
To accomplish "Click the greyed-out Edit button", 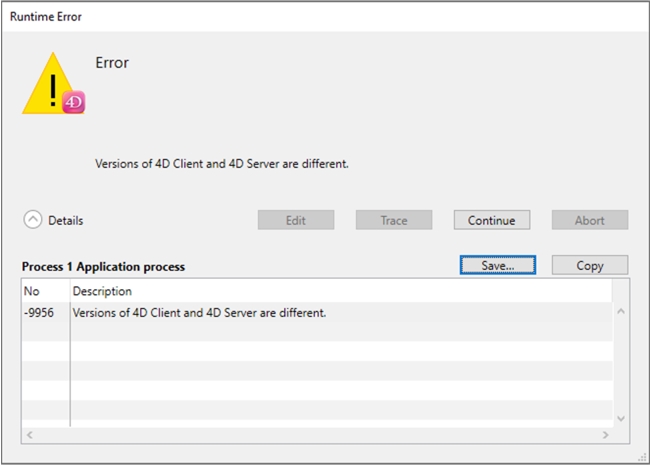I will click(x=296, y=220).
